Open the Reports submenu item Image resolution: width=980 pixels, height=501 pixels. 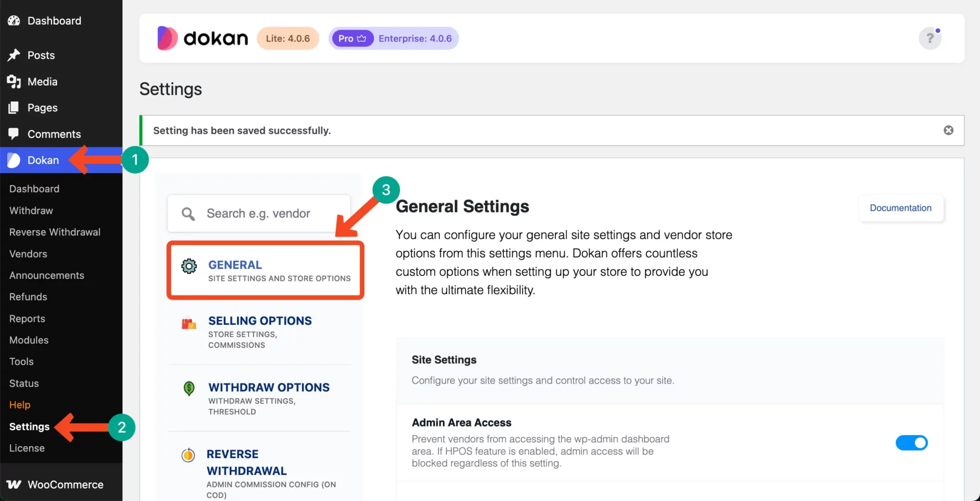pyautogui.click(x=27, y=319)
